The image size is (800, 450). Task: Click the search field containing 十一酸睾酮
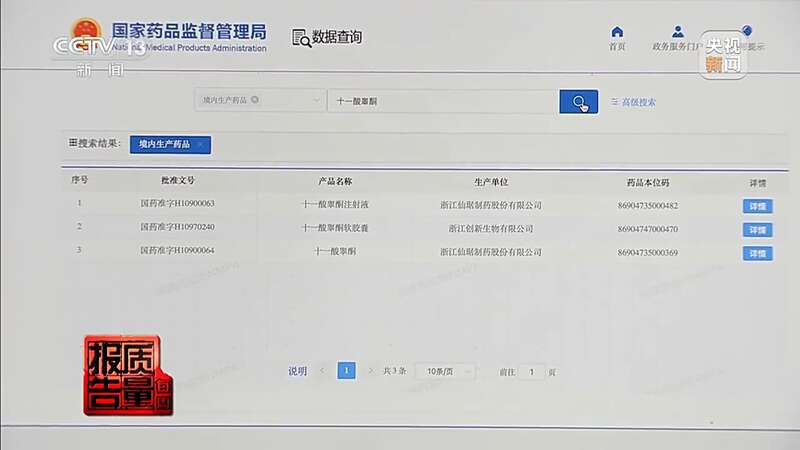point(440,101)
